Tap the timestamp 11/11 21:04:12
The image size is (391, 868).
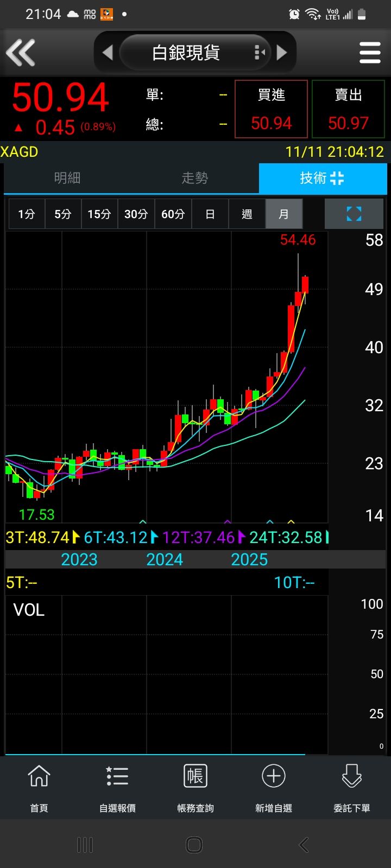click(x=335, y=152)
